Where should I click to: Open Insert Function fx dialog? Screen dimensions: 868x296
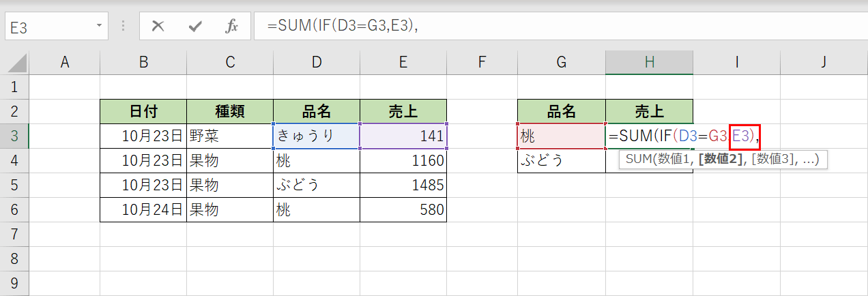pyautogui.click(x=231, y=27)
